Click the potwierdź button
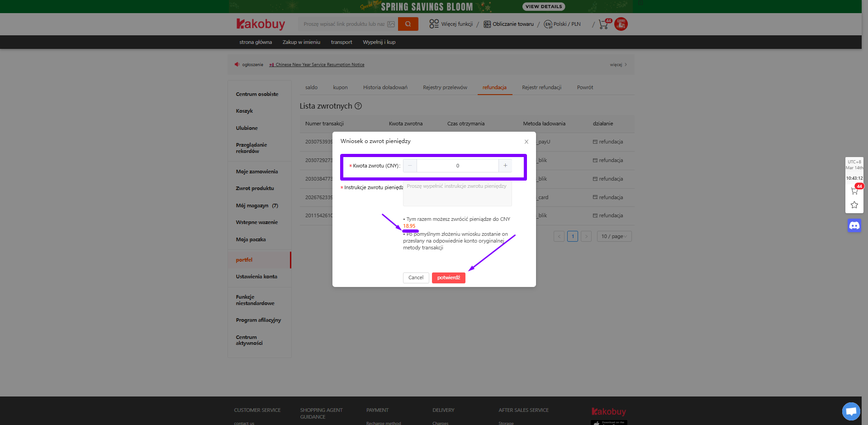This screenshot has height=425, width=868. [448, 277]
